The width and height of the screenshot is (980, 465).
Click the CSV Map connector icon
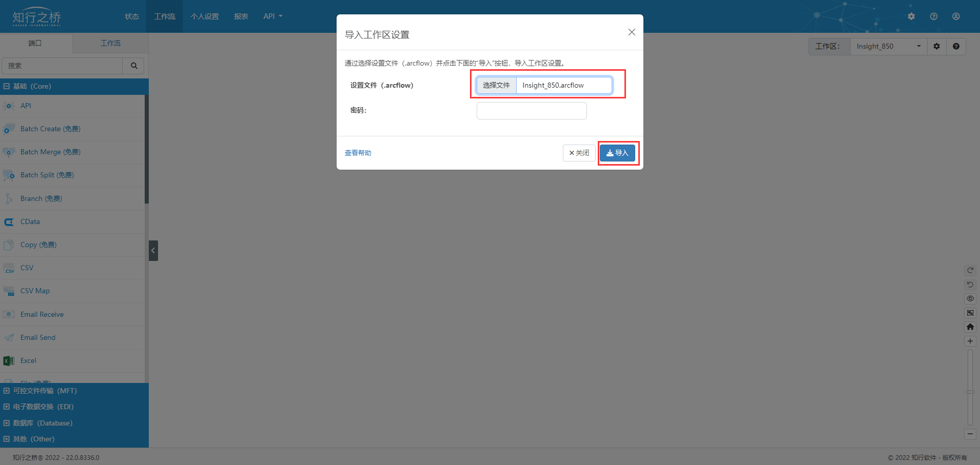(9, 291)
